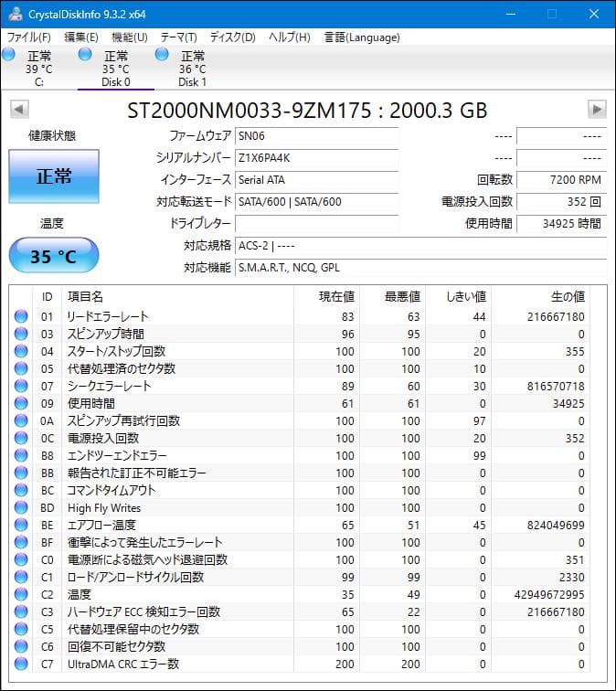Select the ハードウェア ECC 検知エラー回数 row name
The width and height of the screenshot is (616, 691).
tap(143, 611)
